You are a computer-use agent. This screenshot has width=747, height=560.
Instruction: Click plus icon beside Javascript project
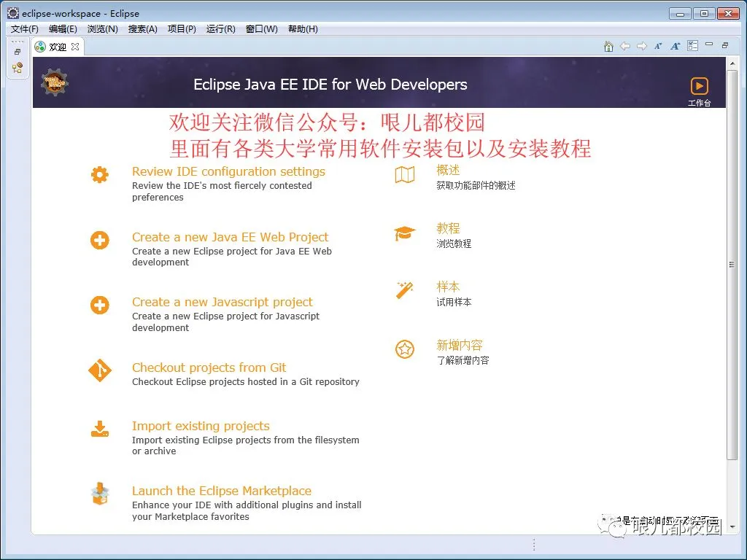(x=99, y=306)
